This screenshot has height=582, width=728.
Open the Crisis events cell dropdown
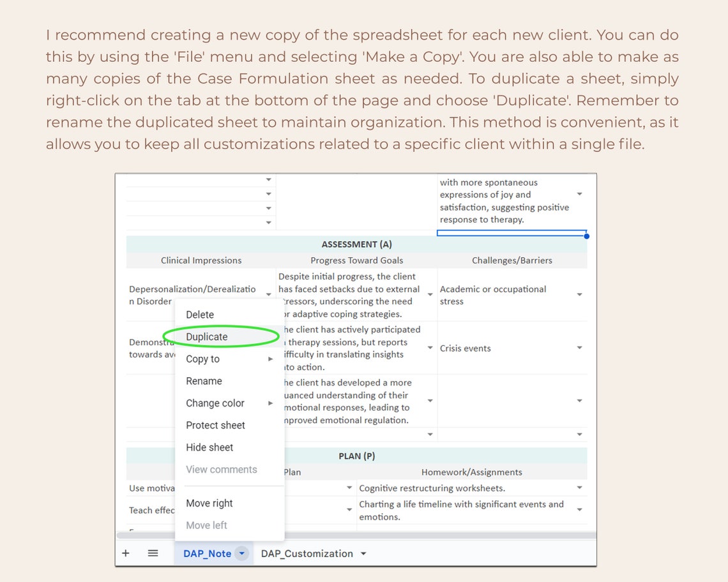pyautogui.click(x=579, y=348)
